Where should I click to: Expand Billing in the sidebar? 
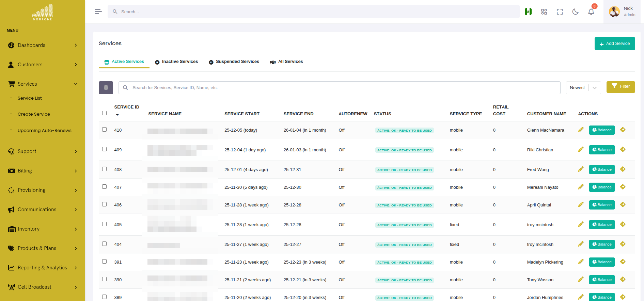pyautogui.click(x=42, y=171)
